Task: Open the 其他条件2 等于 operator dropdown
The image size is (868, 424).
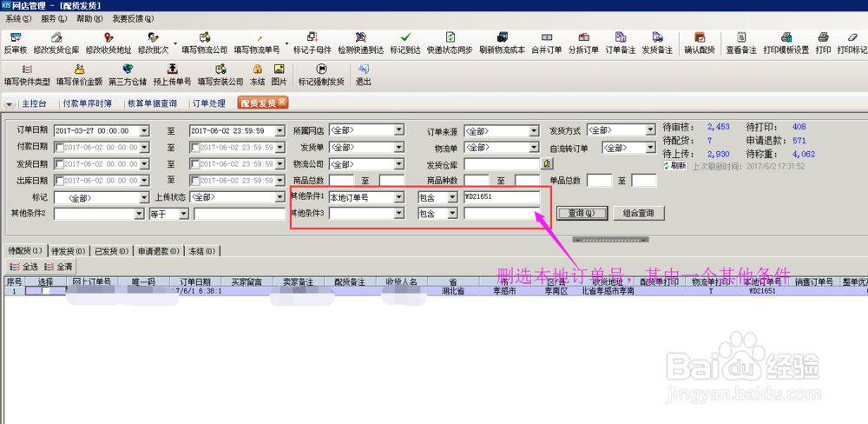Action: (184, 214)
